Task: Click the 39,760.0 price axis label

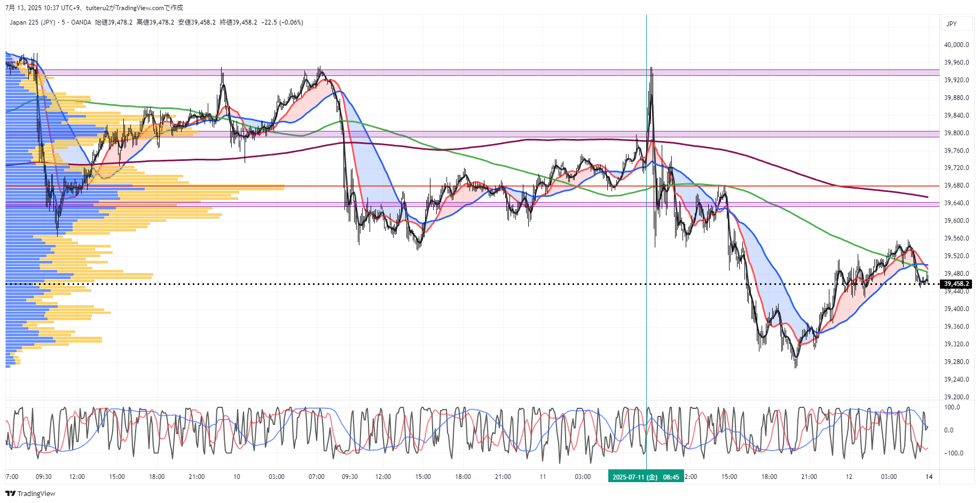Action: 957,151
